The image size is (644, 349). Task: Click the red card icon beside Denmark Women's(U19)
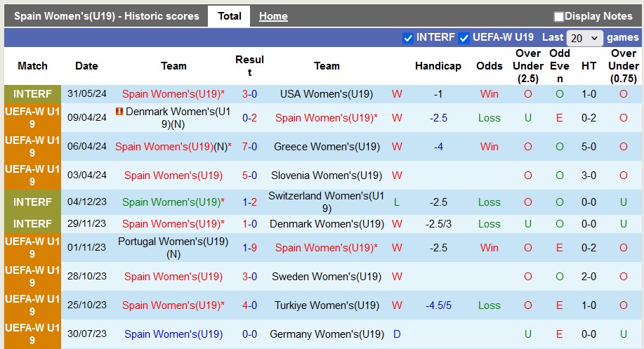click(119, 111)
